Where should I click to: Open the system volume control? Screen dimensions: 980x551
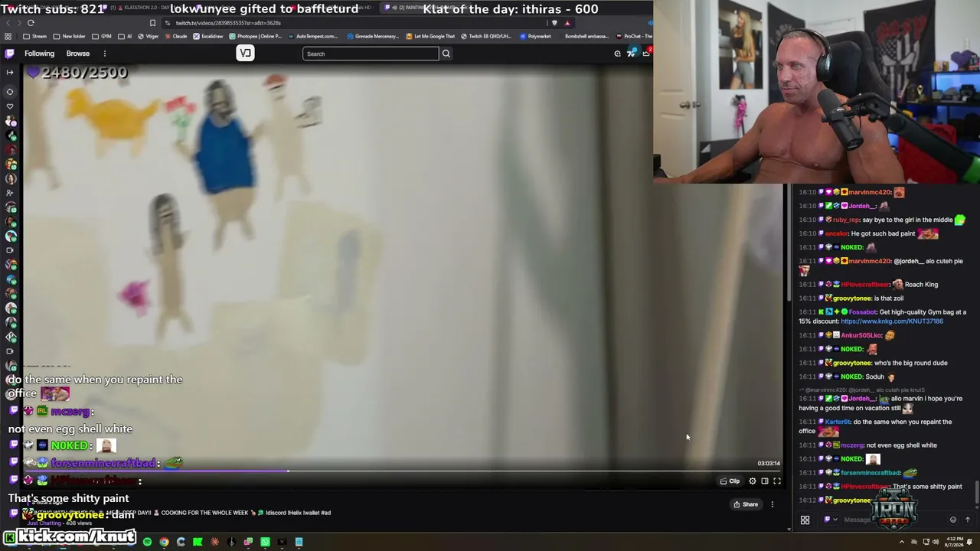click(935, 542)
